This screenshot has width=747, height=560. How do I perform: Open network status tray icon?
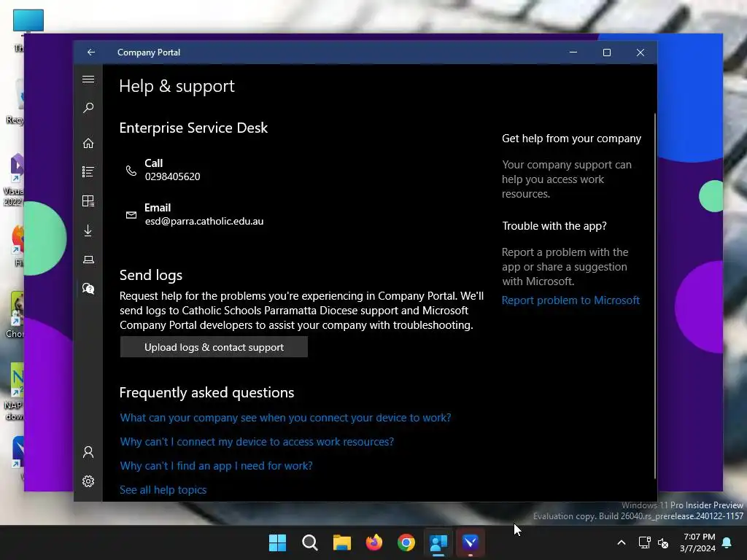tap(645, 542)
